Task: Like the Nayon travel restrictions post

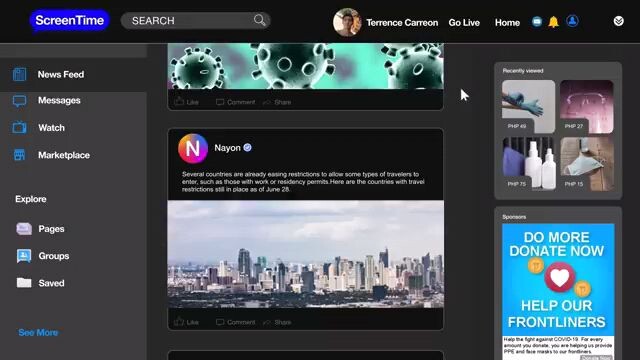Action: click(x=187, y=322)
